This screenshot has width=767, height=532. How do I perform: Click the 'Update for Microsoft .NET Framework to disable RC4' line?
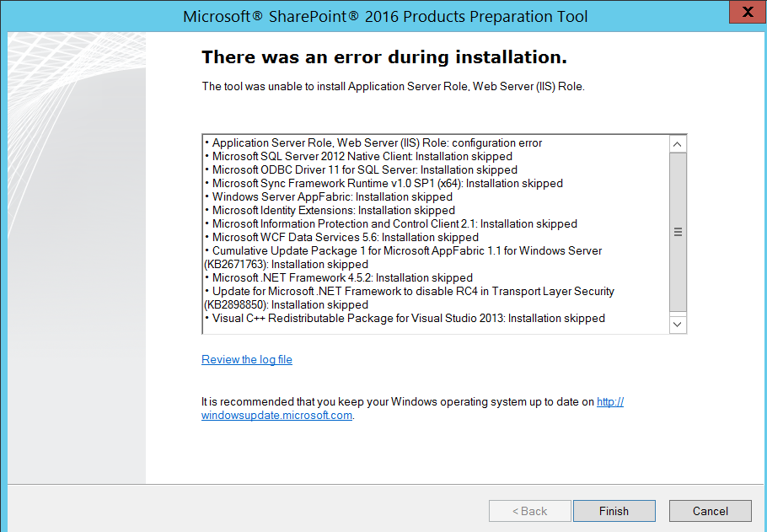click(x=410, y=291)
